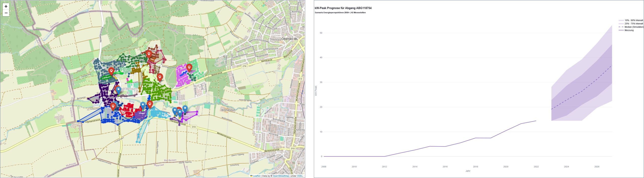This screenshot has height=178, width=644.
Task: Click the Messung line's 2022 endpoint
Action: (536, 121)
